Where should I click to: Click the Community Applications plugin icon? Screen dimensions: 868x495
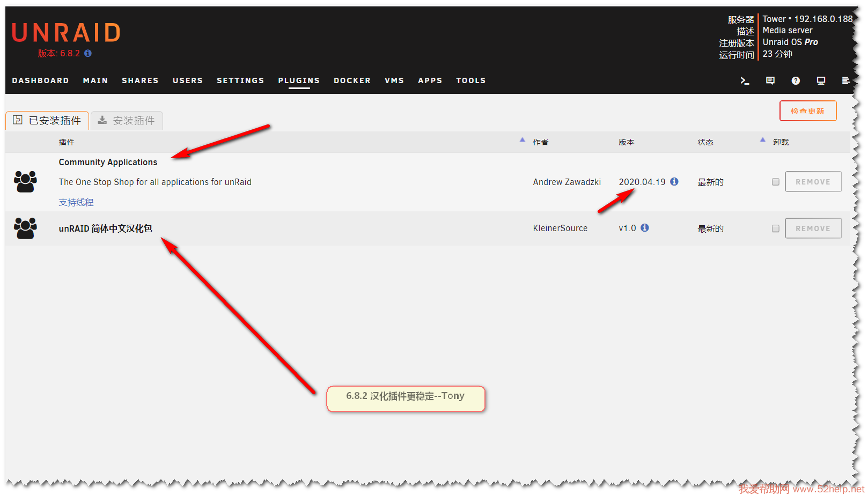pos(25,182)
